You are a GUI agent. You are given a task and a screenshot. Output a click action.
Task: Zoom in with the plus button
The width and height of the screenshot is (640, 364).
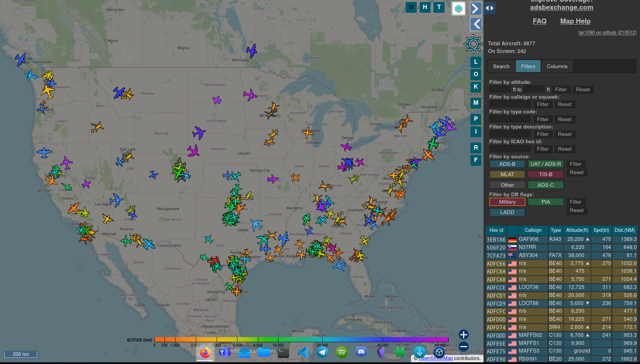463,334
